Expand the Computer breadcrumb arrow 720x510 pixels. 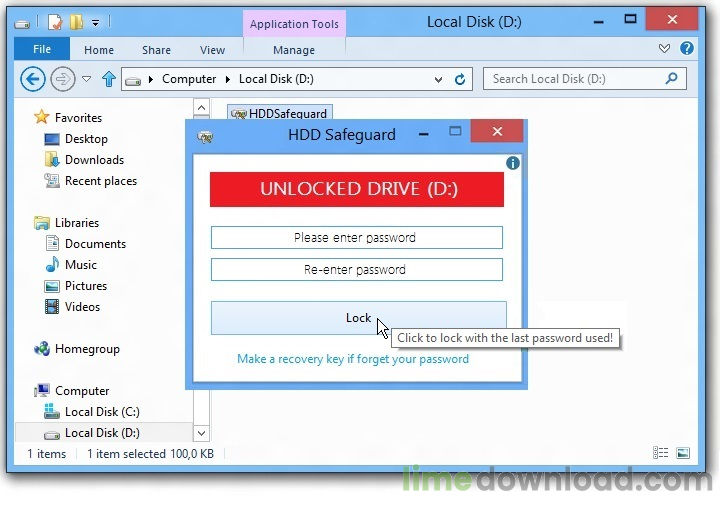[228, 79]
